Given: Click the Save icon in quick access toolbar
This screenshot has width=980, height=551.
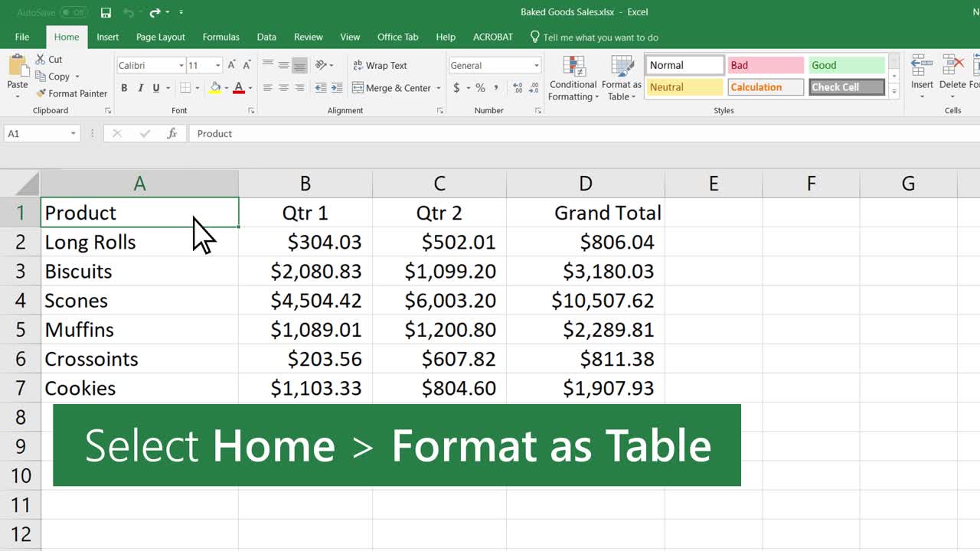Looking at the screenshot, I should click(106, 12).
